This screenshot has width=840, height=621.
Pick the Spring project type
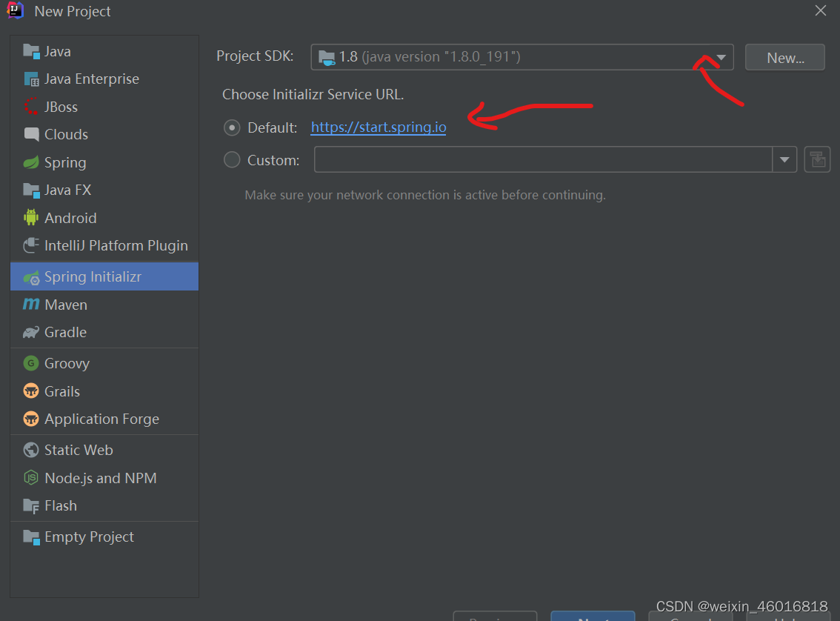click(x=104, y=162)
